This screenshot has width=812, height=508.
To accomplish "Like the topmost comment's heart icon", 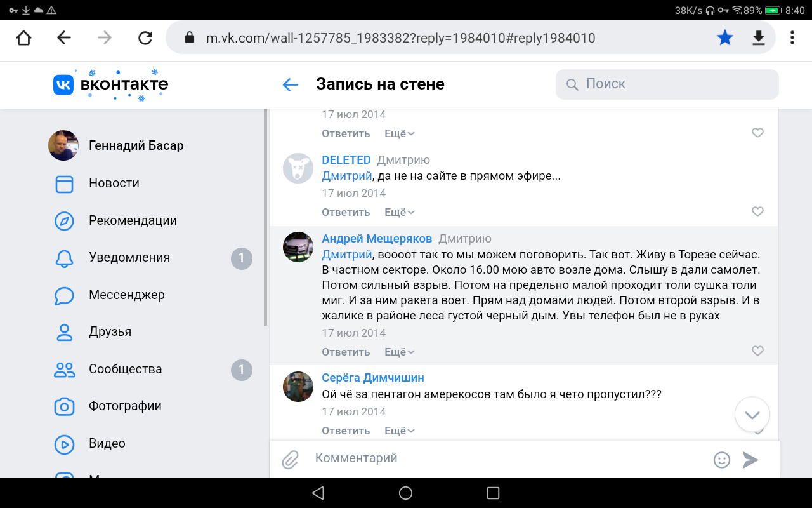I will tap(757, 133).
